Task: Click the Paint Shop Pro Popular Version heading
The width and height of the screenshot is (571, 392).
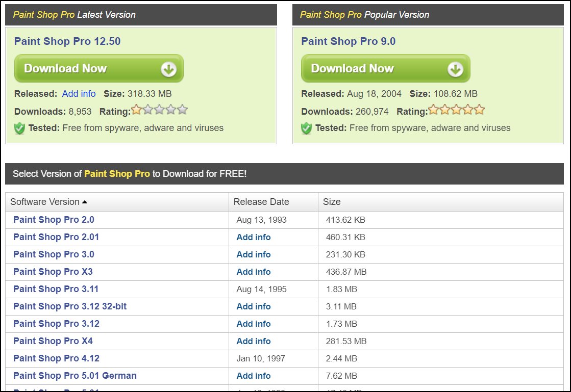Action: coord(364,15)
